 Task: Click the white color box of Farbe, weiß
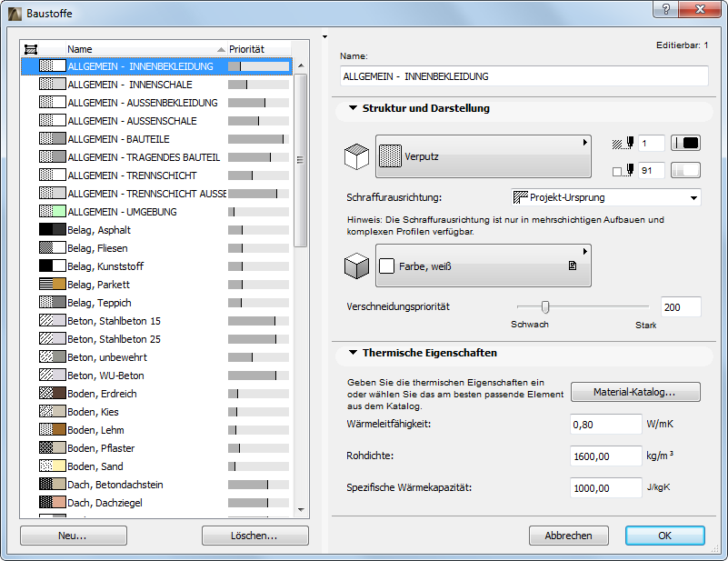click(387, 266)
